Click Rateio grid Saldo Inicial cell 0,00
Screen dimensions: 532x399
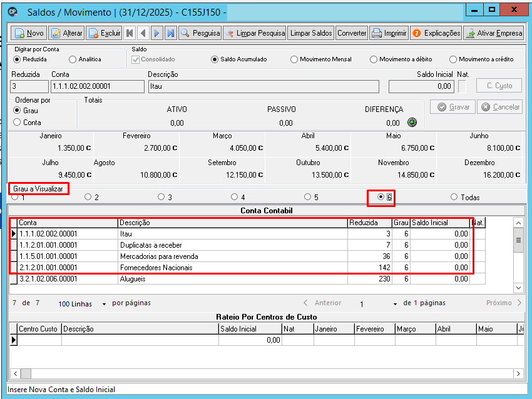[x=250, y=340]
